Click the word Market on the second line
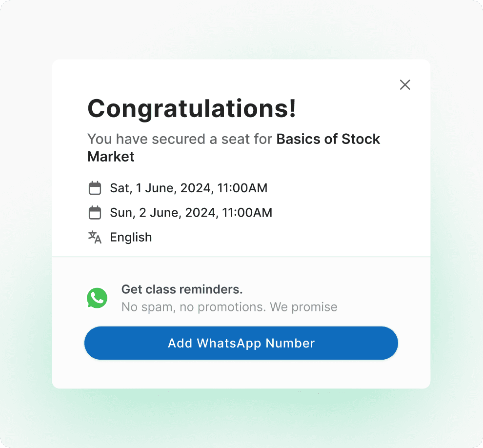 [111, 157]
